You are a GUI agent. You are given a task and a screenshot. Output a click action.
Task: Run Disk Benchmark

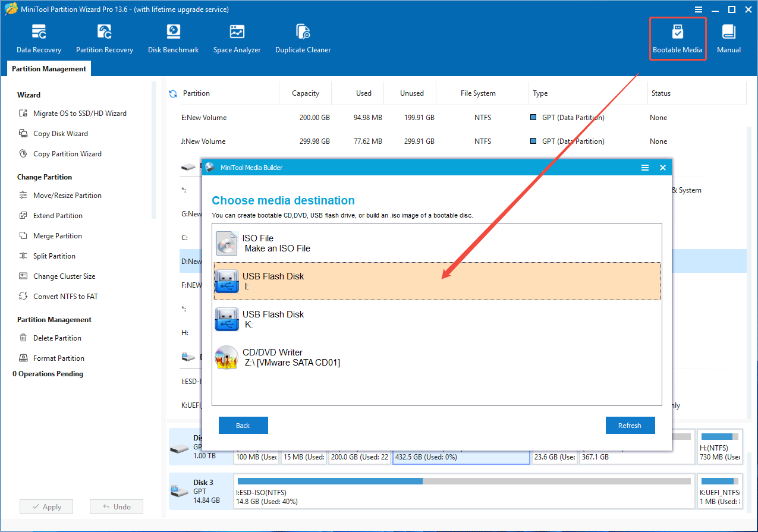click(173, 37)
